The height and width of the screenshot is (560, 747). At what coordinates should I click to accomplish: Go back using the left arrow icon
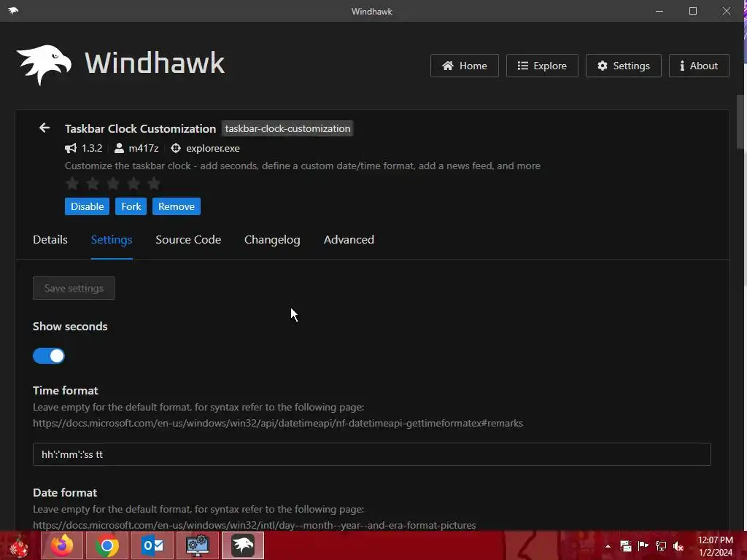(44, 128)
